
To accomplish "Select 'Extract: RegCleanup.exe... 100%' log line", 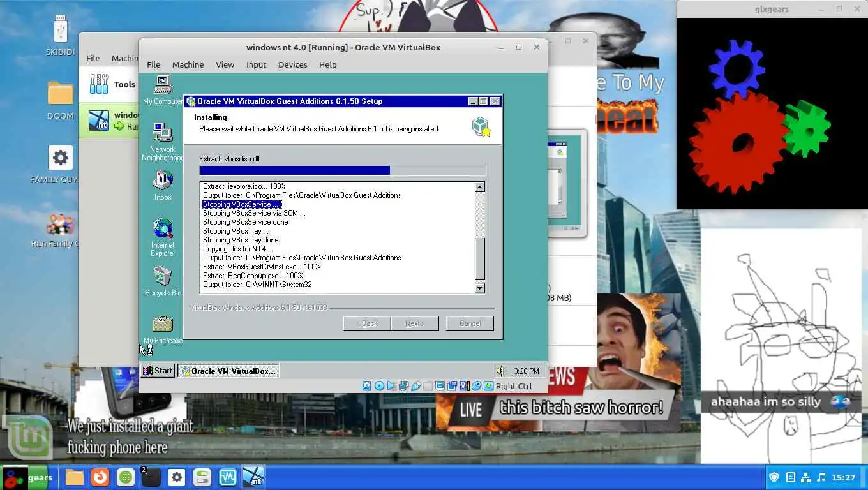I will point(253,276).
